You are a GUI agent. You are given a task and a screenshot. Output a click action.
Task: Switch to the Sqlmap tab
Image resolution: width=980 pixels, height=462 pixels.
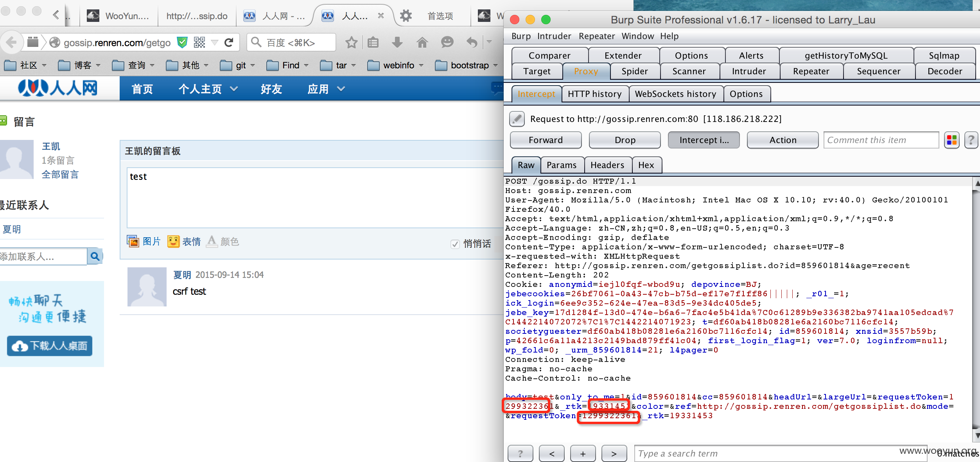944,56
